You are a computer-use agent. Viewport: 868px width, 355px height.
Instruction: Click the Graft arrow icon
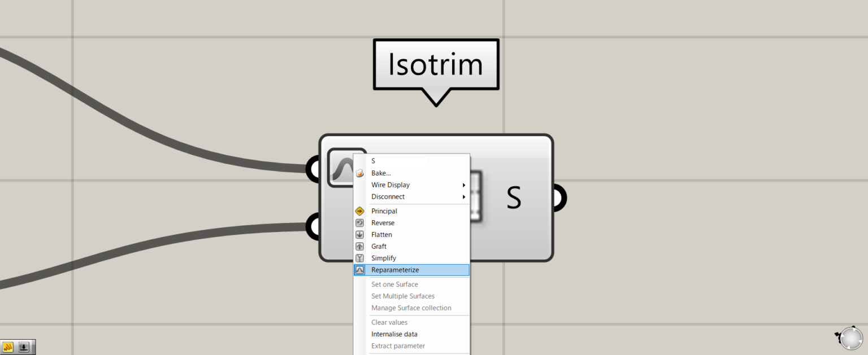[x=360, y=246]
